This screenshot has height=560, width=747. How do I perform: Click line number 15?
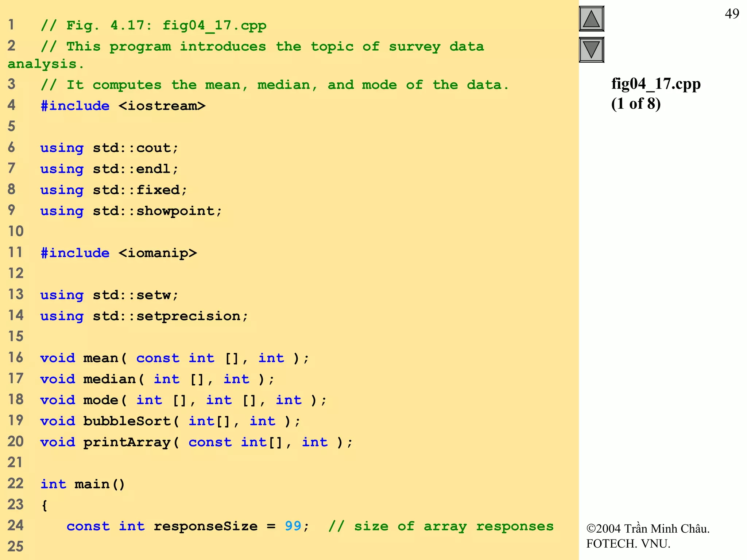[x=15, y=336]
